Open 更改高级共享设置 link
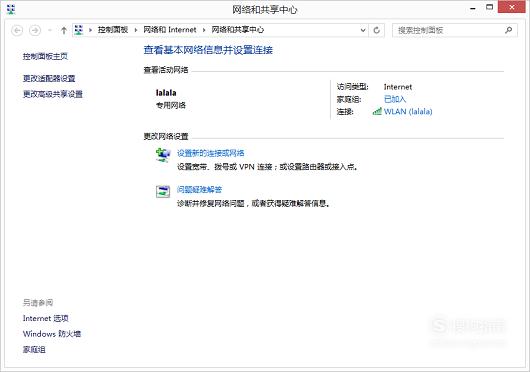The width and height of the screenshot is (530, 372). tap(53, 94)
